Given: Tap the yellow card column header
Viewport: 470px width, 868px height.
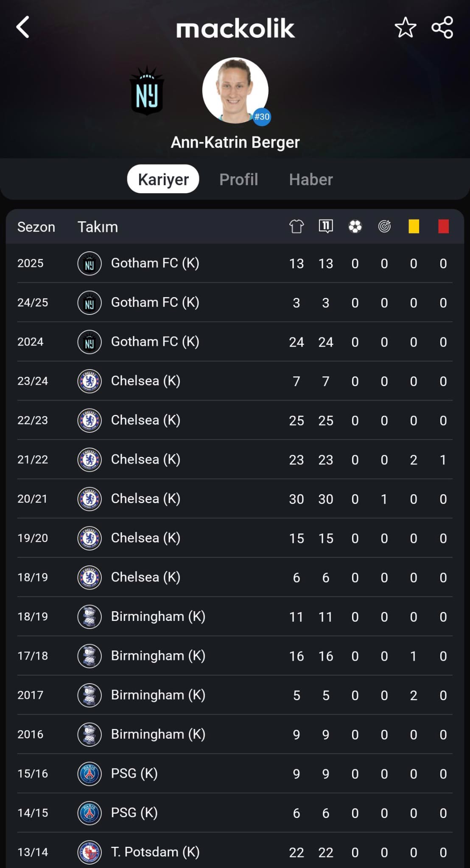Looking at the screenshot, I should [414, 226].
